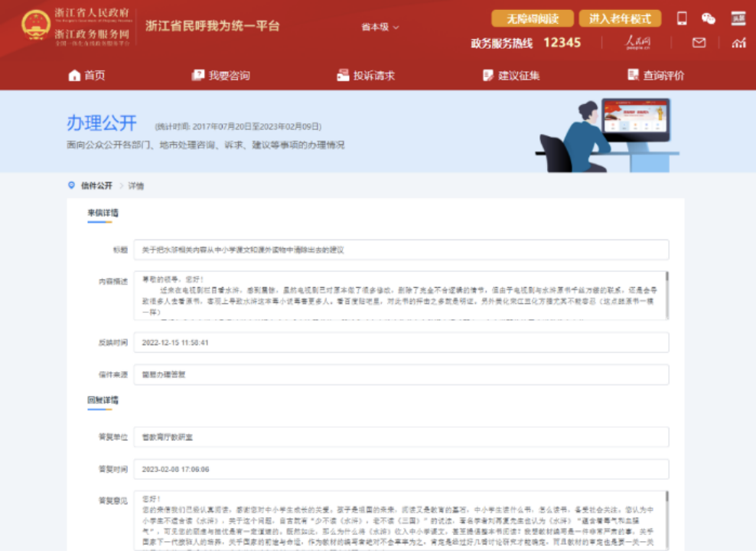756x551 pixels.
Task: Click the evaluation icon beside 查询评价
Action: (x=632, y=75)
